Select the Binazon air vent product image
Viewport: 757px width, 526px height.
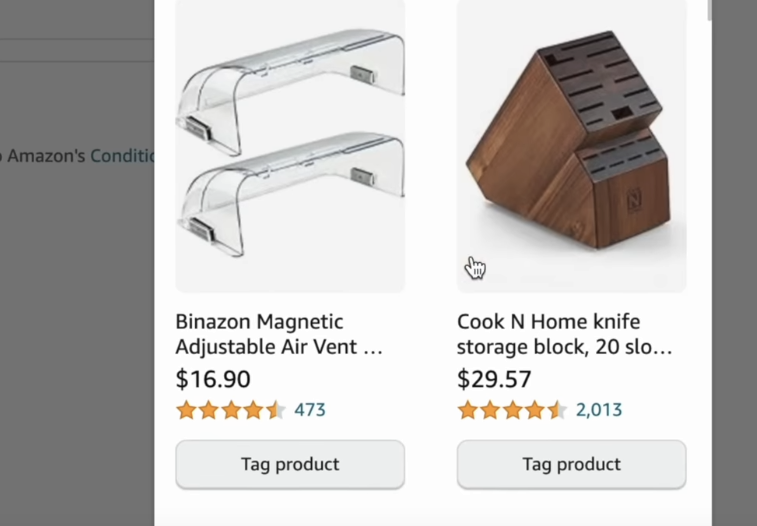pos(290,145)
